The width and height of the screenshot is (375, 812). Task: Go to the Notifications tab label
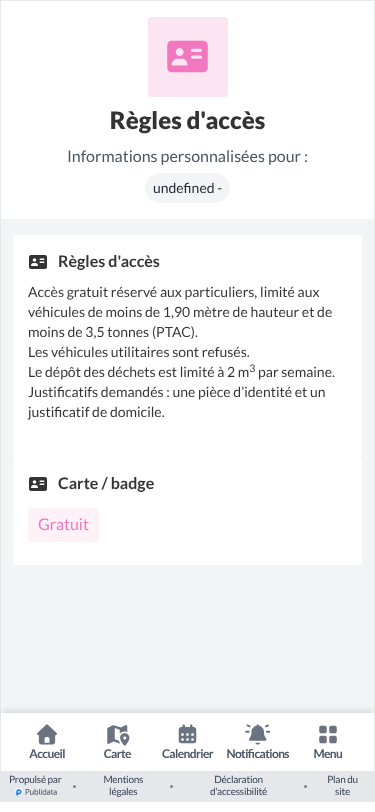pyautogui.click(x=258, y=754)
